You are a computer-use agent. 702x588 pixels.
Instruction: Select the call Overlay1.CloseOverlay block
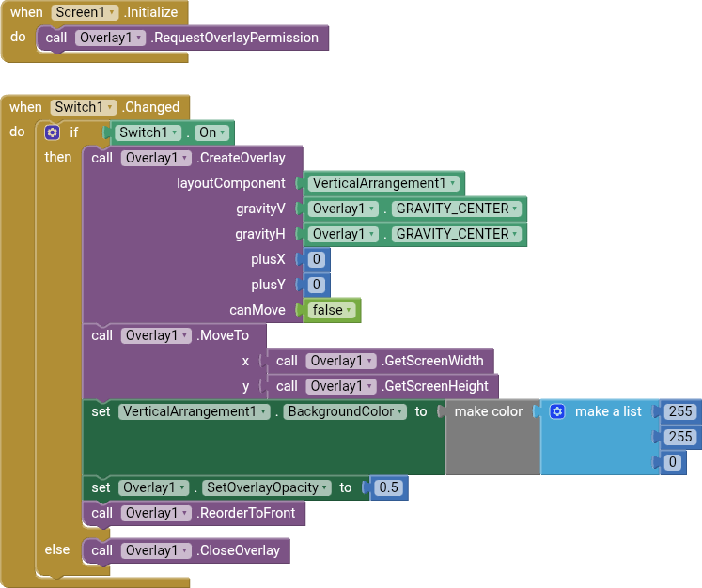101,550
